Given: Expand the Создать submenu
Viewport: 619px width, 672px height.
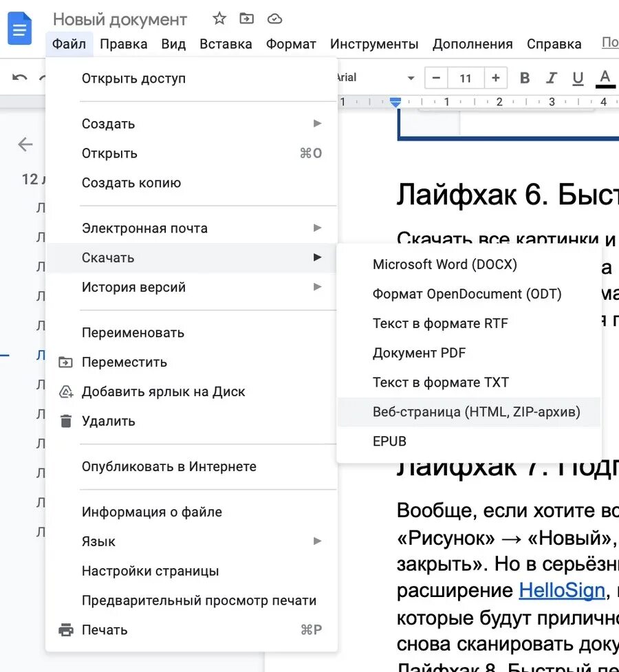Looking at the screenshot, I should (x=191, y=123).
